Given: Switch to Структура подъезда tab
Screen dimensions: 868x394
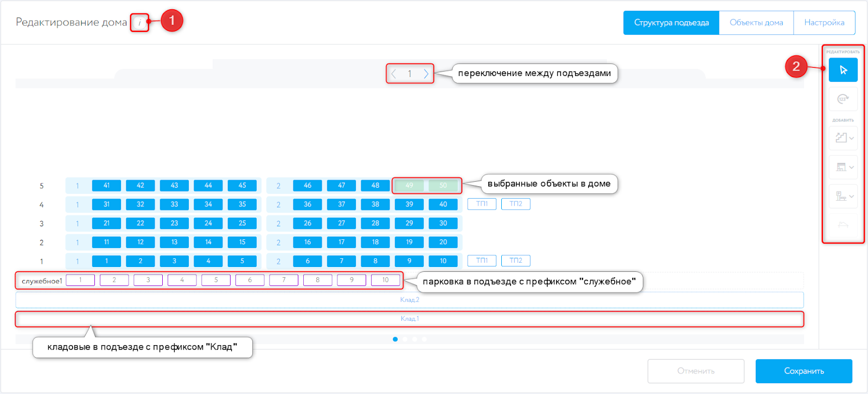Looking at the screenshot, I should 671,23.
